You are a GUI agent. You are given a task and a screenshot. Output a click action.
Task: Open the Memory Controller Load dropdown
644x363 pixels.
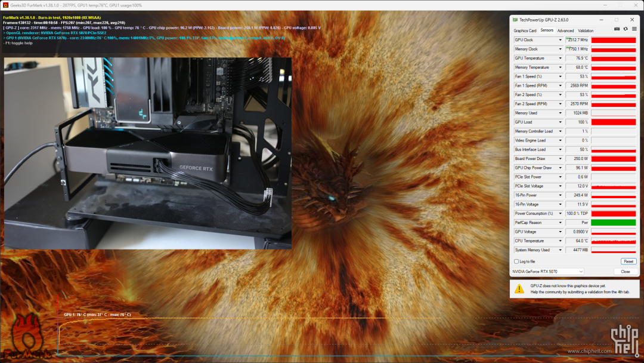560,131
